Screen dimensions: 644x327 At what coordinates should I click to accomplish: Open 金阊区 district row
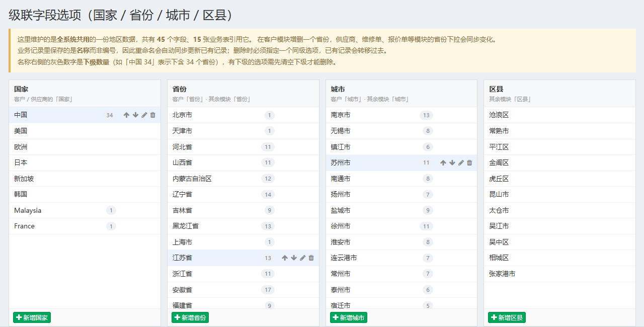[x=559, y=162]
